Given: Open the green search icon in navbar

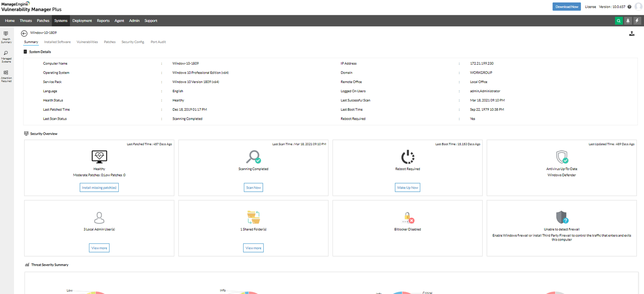Looking at the screenshot, I should pyautogui.click(x=619, y=21).
